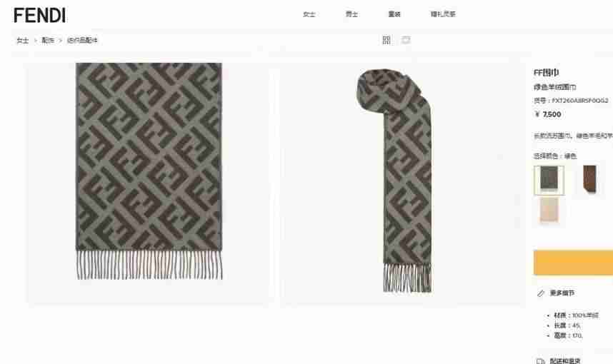Select the beige scarf color swatch

tap(549, 210)
